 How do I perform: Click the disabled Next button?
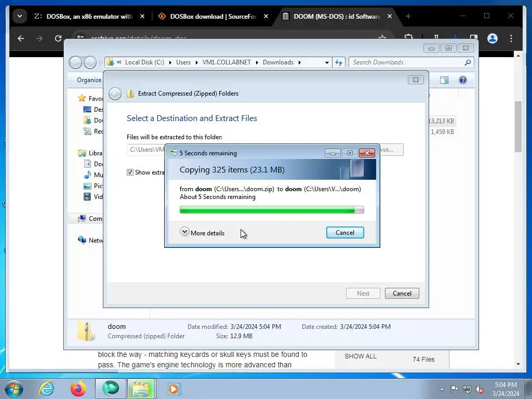click(x=363, y=293)
